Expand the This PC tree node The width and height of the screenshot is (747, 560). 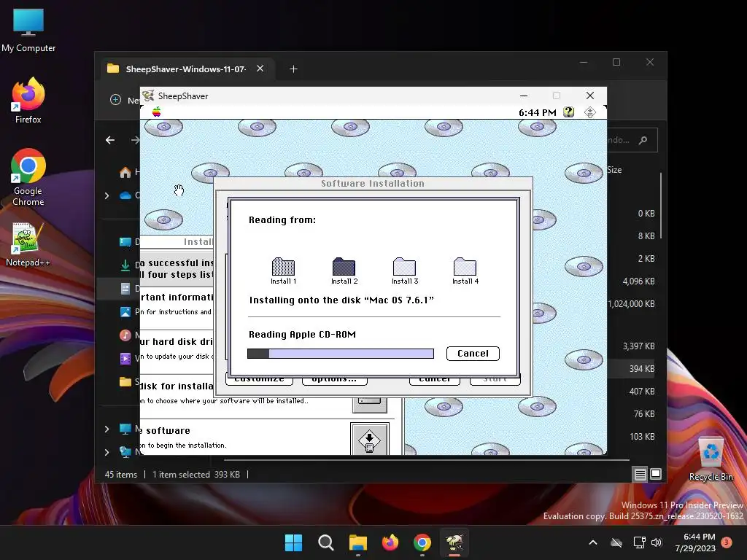click(107, 429)
